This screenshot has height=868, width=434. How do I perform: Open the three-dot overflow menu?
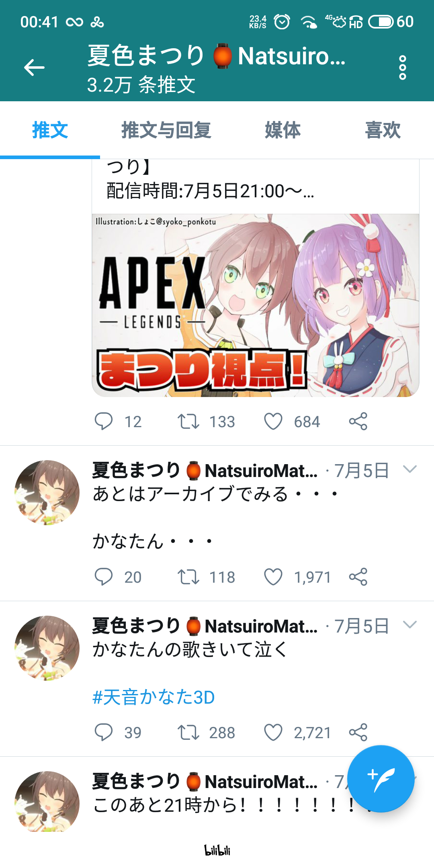pyautogui.click(x=403, y=68)
